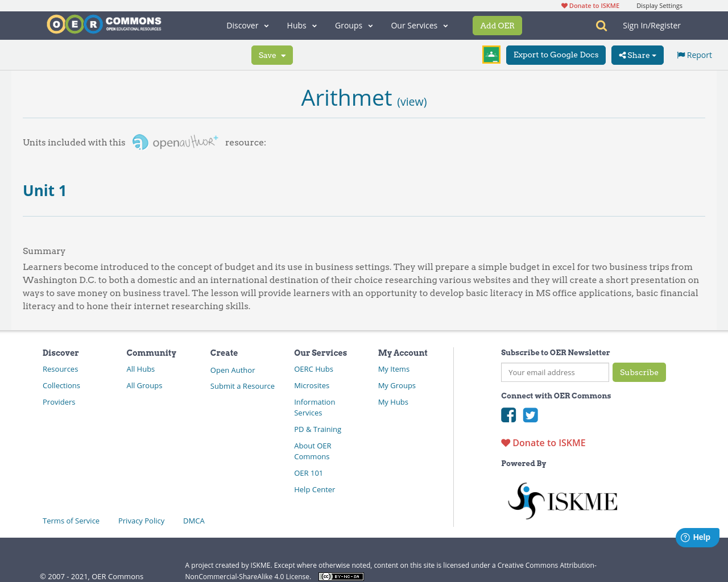Image resolution: width=728 pixels, height=582 pixels.
Task: Click the Add OER button
Action: [x=497, y=25]
